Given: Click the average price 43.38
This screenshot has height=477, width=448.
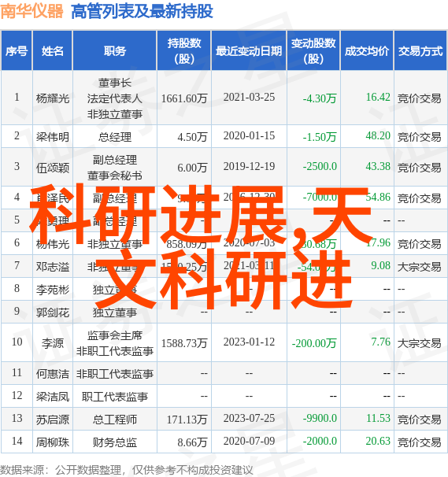Looking at the screenshot, I should 378,166.
